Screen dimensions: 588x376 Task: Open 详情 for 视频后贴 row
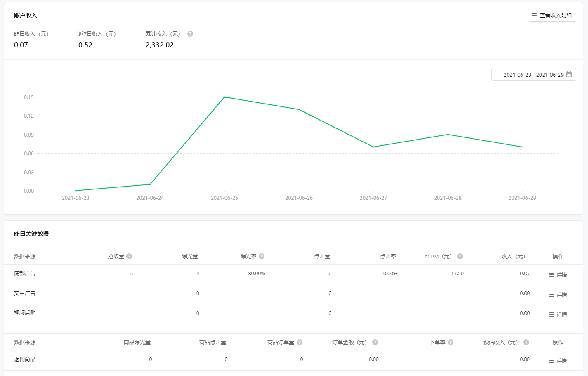(557, 315)
